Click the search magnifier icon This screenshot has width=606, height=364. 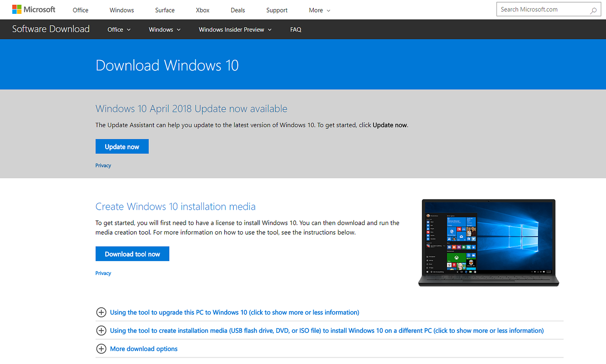tap(593, 10)
